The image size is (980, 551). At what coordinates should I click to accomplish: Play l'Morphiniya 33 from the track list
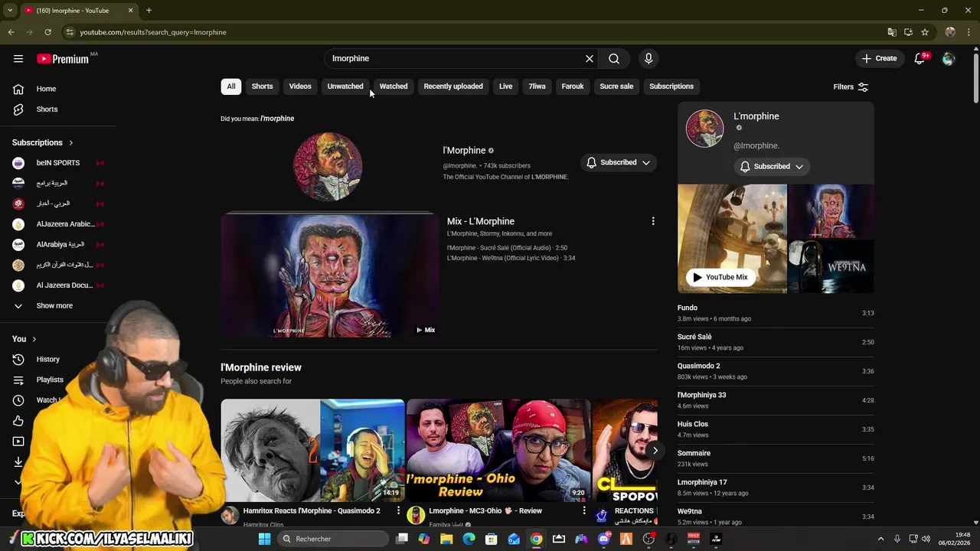click(776, 400)
